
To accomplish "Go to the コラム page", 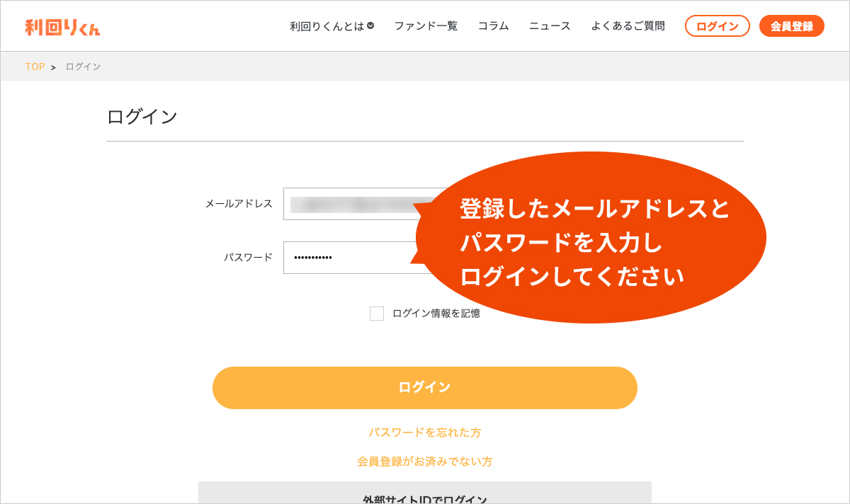I will 493,26.
